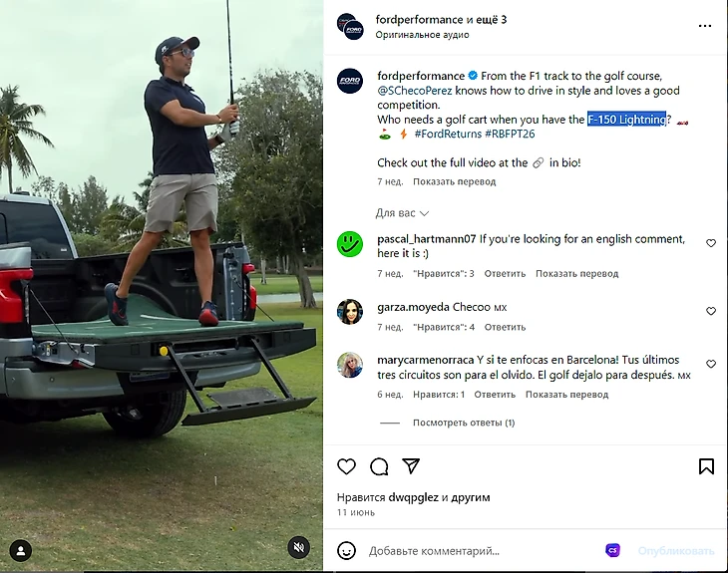Open the #FordReturns hashtag
Viewport: 728px width, 573px height.
coord(448,134)
